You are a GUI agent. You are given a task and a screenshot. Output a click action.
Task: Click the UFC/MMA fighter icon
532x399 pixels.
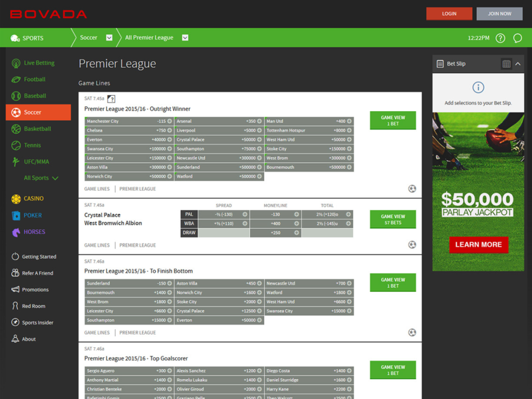click(x=15, y=162)
